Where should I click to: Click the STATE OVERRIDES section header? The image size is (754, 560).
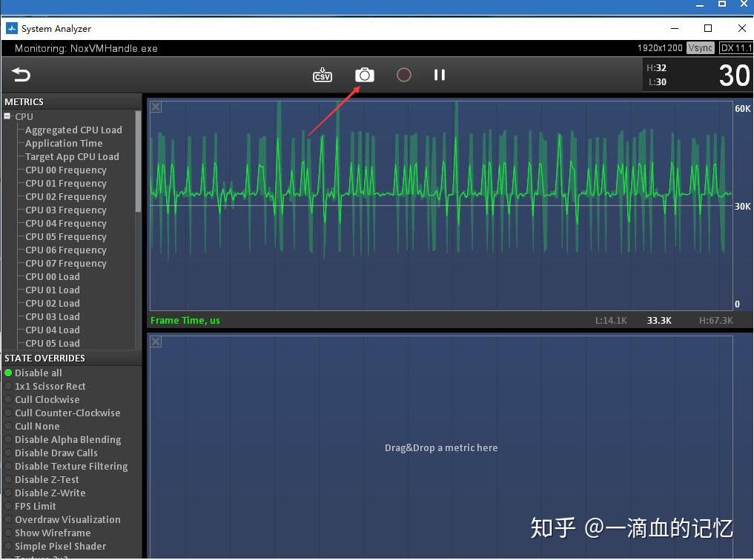pyautogui.click(x=44, y=358)
